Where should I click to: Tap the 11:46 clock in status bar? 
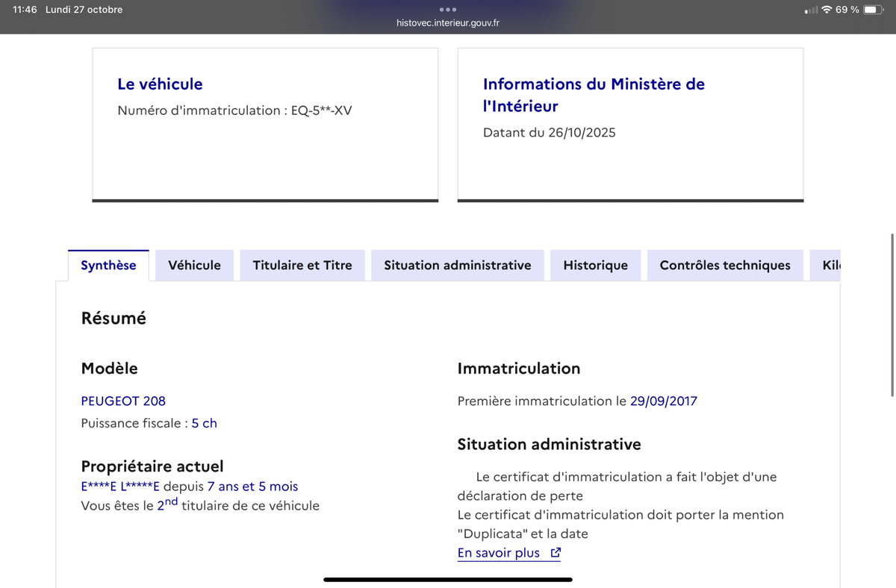25,10
